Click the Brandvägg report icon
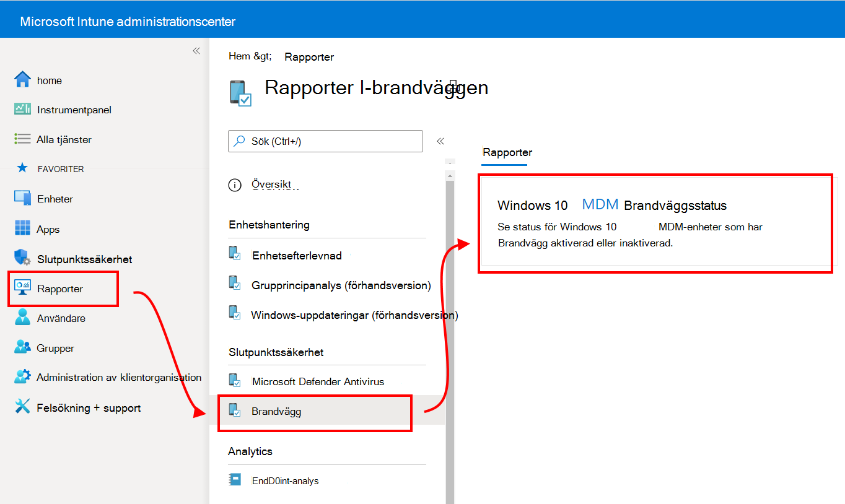 pyautogui.click(x=235, y=410)
